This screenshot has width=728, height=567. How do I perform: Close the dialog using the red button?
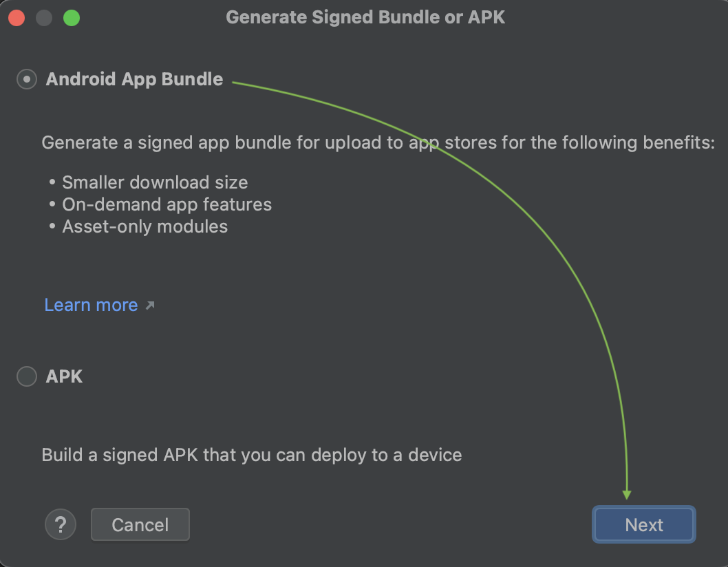[x=17, y=18]
